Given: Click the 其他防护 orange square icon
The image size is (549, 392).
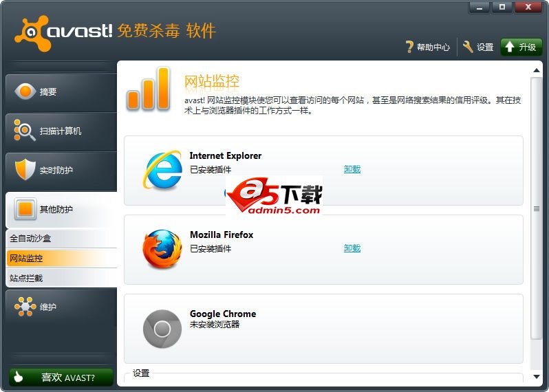Looking at the screenshot, I should (25, 209).
